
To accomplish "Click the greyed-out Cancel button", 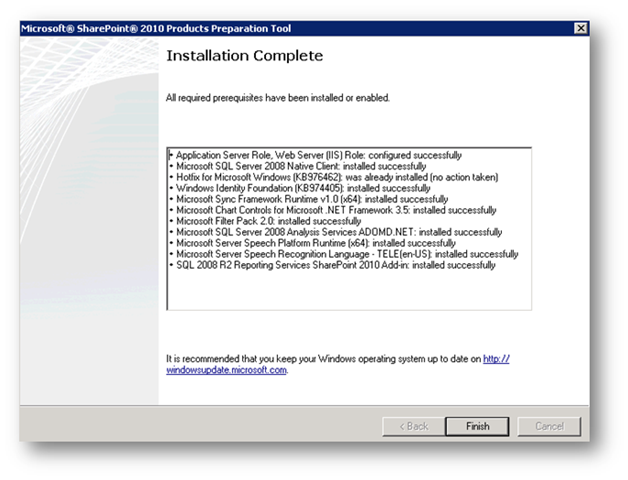I will pos(549,426).
